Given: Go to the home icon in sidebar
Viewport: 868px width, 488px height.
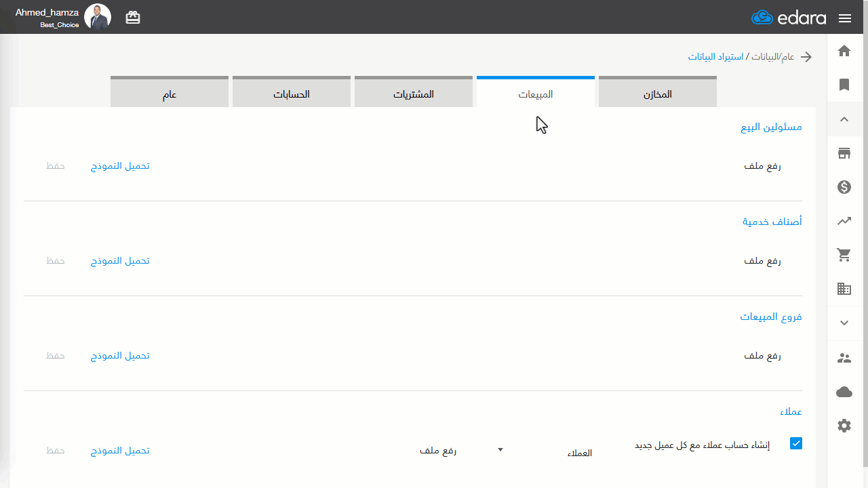Looking at the screenshot, I should 844,51.
